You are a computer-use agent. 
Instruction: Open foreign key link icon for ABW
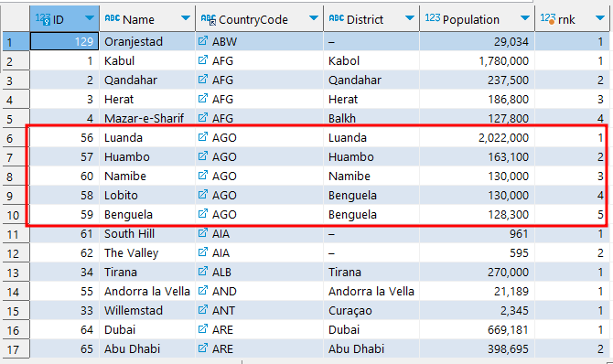pos(203,40)
